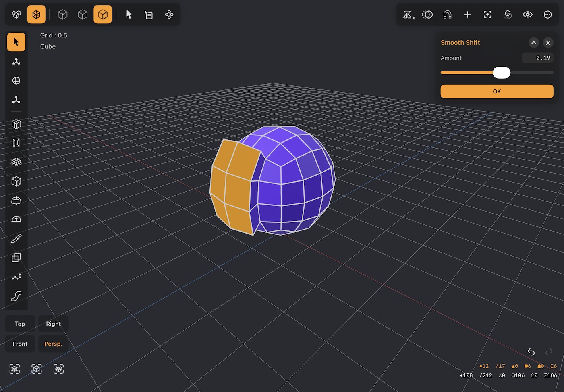The image size is (564, 392).
Task: Frame the selection in view
Action: (x=487, y=15)
